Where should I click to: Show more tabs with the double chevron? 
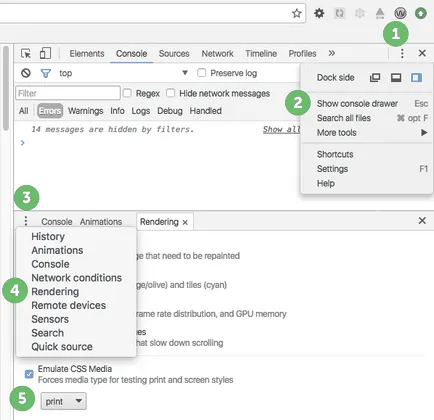point(331,53)
